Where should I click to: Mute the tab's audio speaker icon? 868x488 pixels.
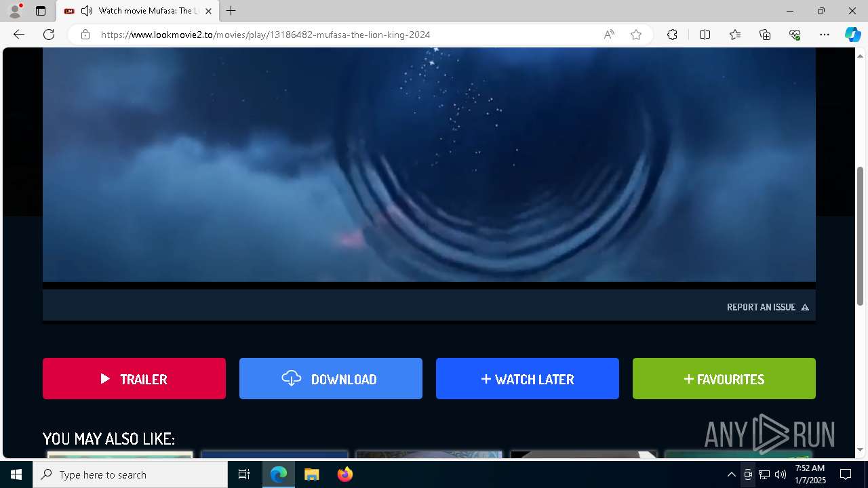87,11
